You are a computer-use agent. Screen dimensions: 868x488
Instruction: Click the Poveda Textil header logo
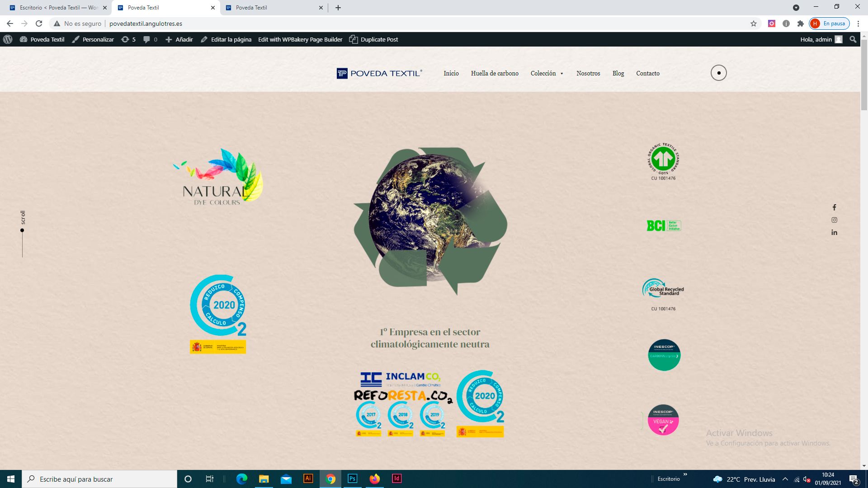(379, 73)
